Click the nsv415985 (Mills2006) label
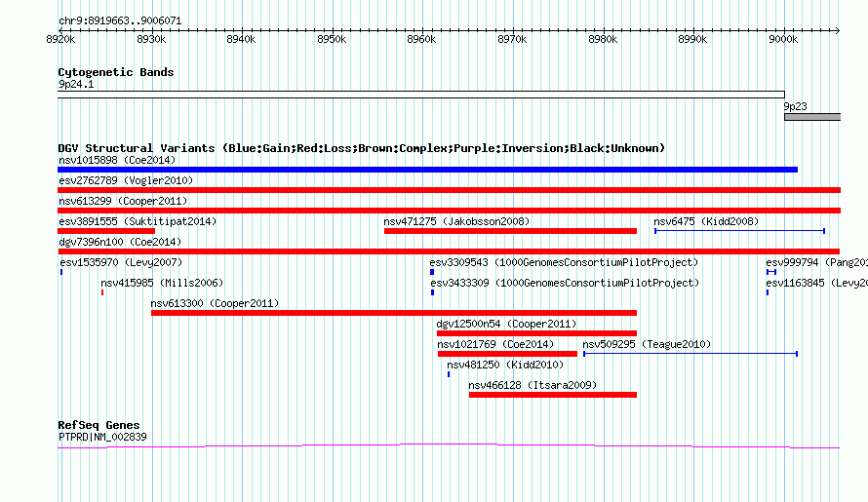Image resolution: width=868 pixels, height=502 pixels. tap(162, 283)
